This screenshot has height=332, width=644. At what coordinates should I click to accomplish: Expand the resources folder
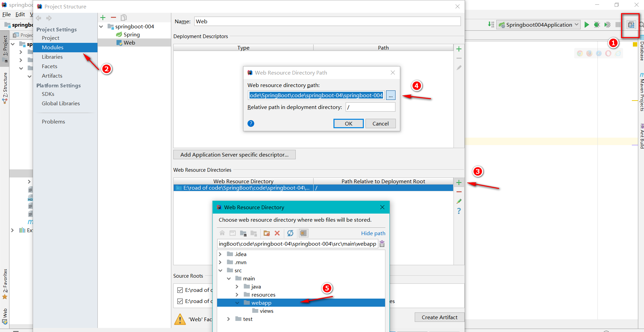237,295
